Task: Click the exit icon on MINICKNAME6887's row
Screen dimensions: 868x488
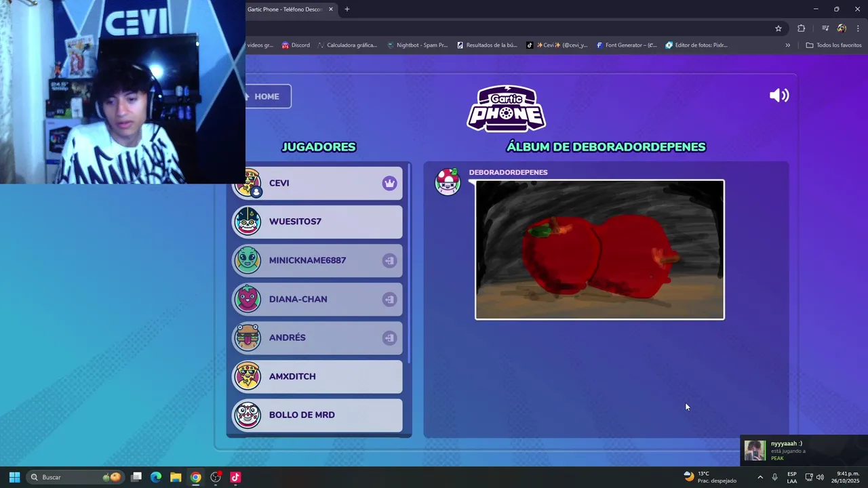Action: pyautogui.click(x=389, y=260)
